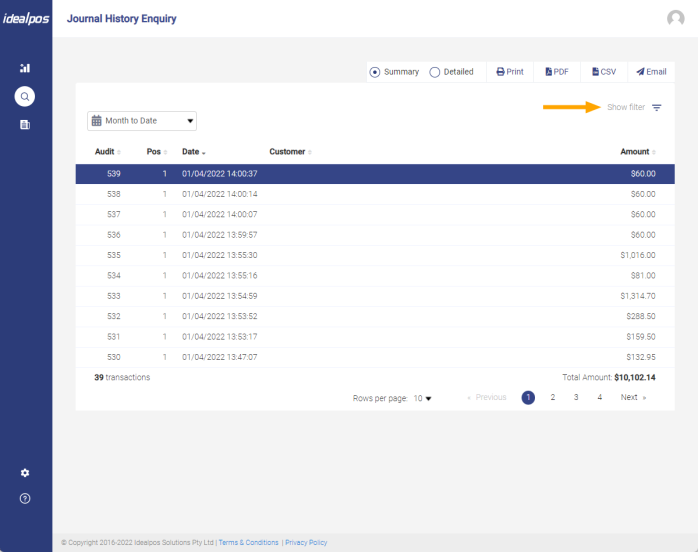Open the search enquiry icon in sidebar
The image size is (698, 552).
pos(25,97)
